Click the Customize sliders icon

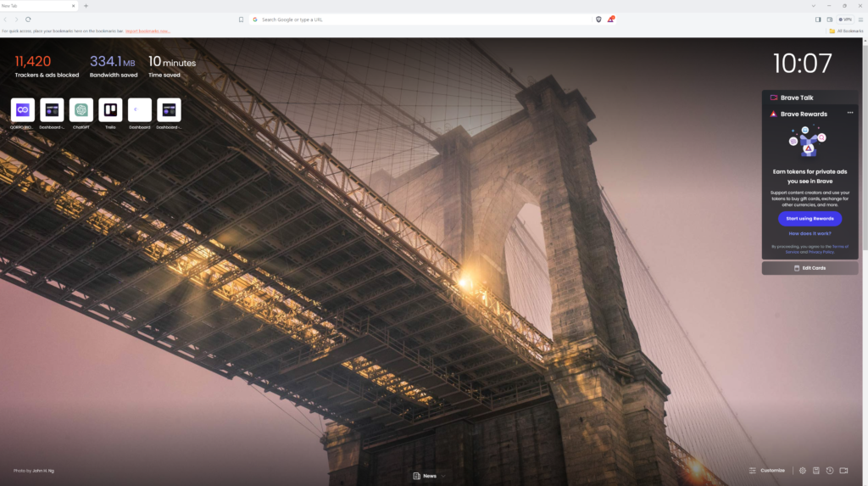[x=753, y=471]
